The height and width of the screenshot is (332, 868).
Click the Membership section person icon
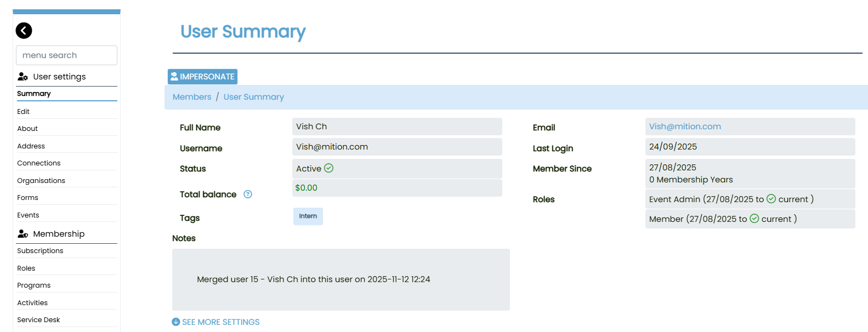coord(22,234)
